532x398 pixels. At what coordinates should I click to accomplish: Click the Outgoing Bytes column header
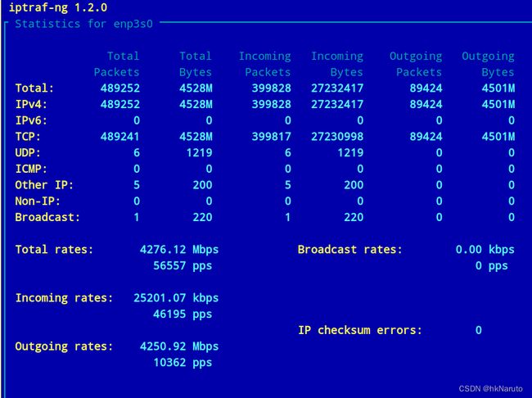click(x=489, y=64)
